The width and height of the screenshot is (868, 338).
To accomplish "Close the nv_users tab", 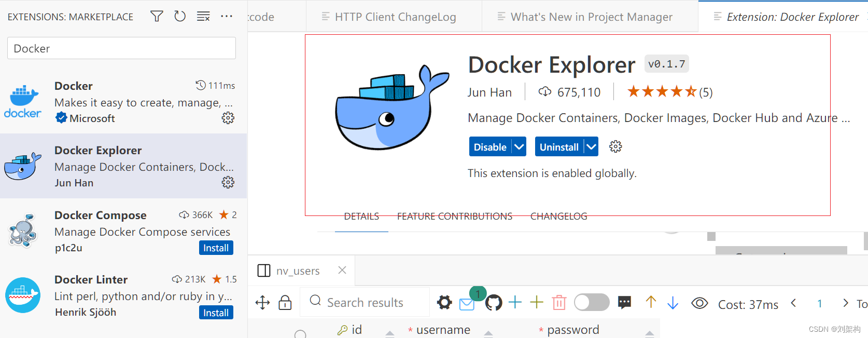I will coord(342,270).
